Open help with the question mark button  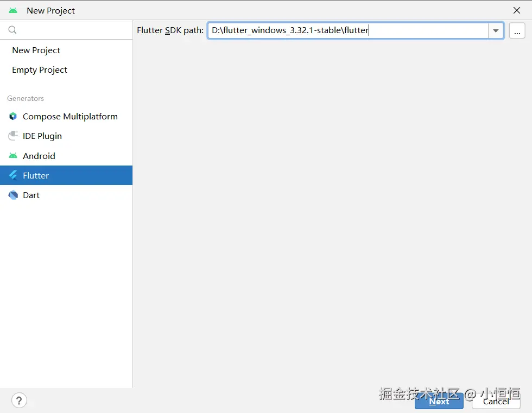click(x=20, y=401)
